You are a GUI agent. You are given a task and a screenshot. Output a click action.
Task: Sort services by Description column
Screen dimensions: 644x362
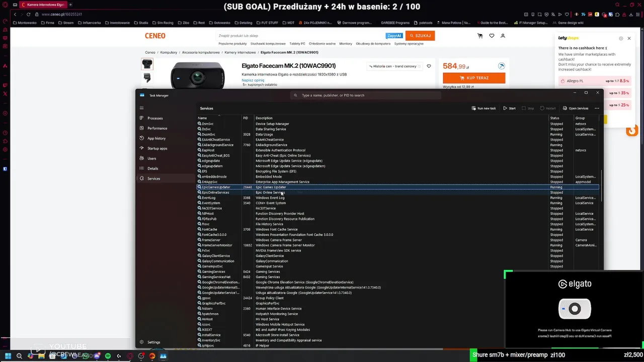point(401,118)
